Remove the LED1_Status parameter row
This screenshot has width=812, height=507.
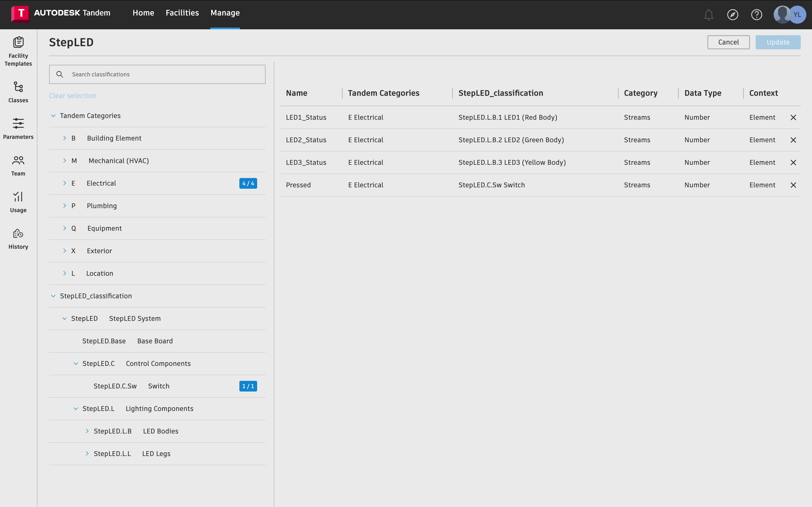pyautogui.click(x=793, y=117)
